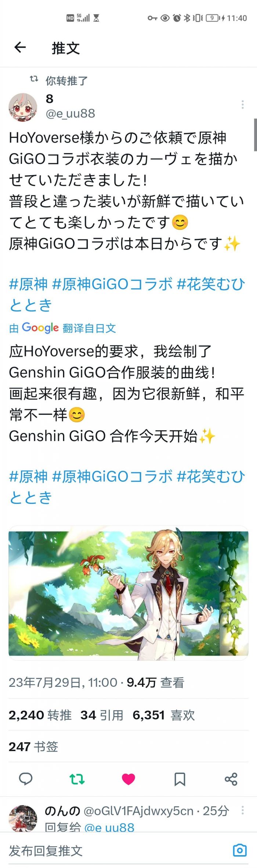Tap the share icon below the tweet
The width and height of the screenshot is (257, 868).
point(231,779)
